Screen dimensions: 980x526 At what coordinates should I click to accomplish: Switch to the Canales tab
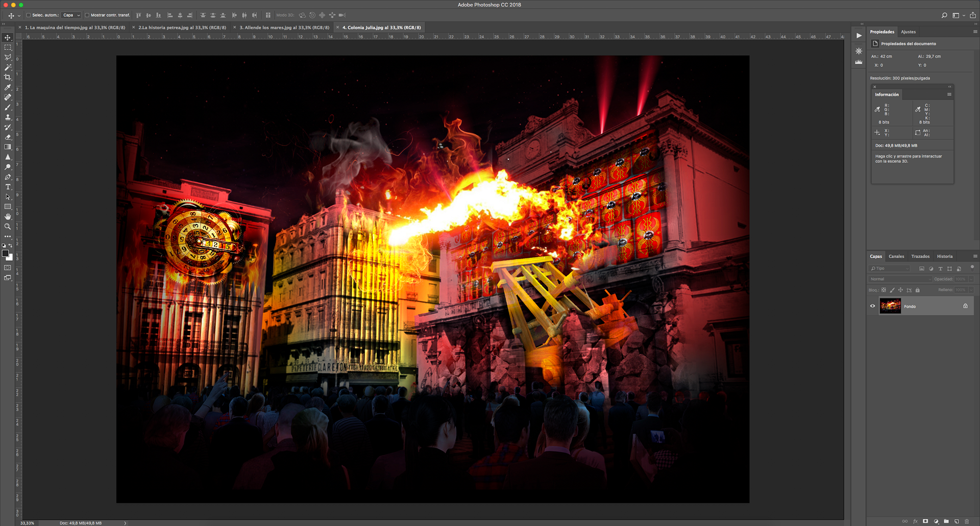896,257
